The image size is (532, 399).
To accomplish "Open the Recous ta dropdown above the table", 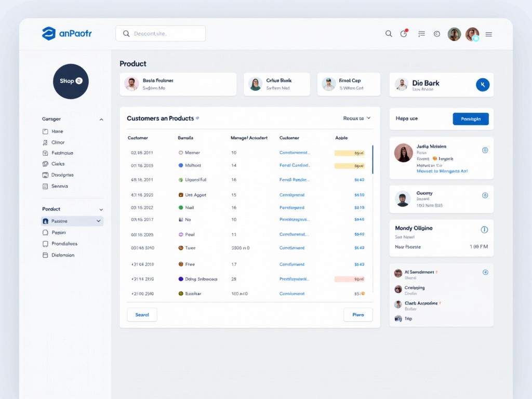I will coord(356,118).
